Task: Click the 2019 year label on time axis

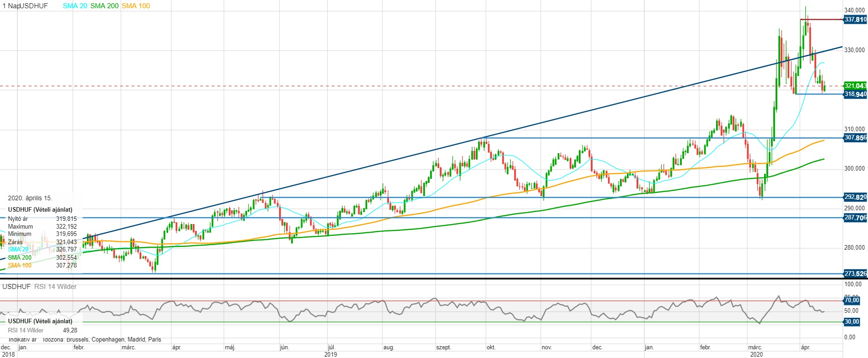Action: pyautogui.click(x=330, y=354)
